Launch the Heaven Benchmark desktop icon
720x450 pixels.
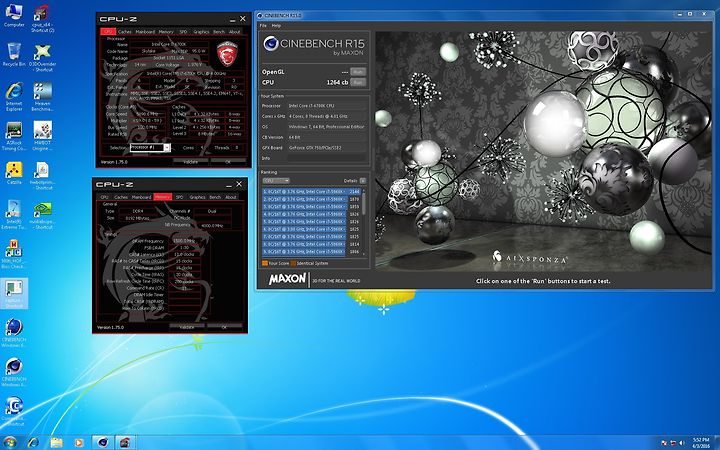pos(42,97)
